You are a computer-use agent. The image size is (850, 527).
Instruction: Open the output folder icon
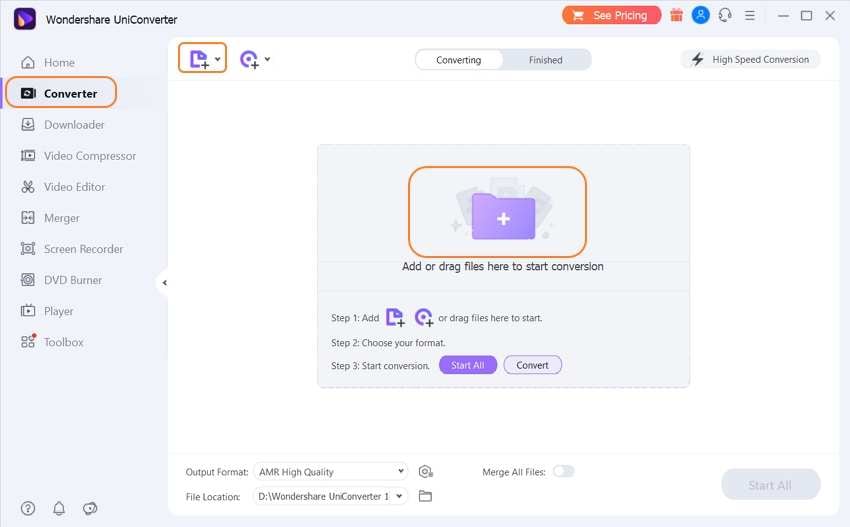click(426, 496)
